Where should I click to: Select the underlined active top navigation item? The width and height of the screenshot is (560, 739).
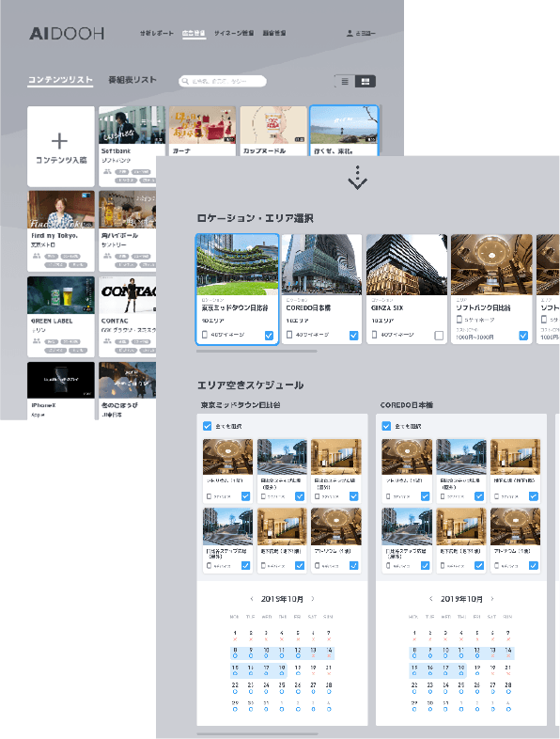click(x=194, y=34)
